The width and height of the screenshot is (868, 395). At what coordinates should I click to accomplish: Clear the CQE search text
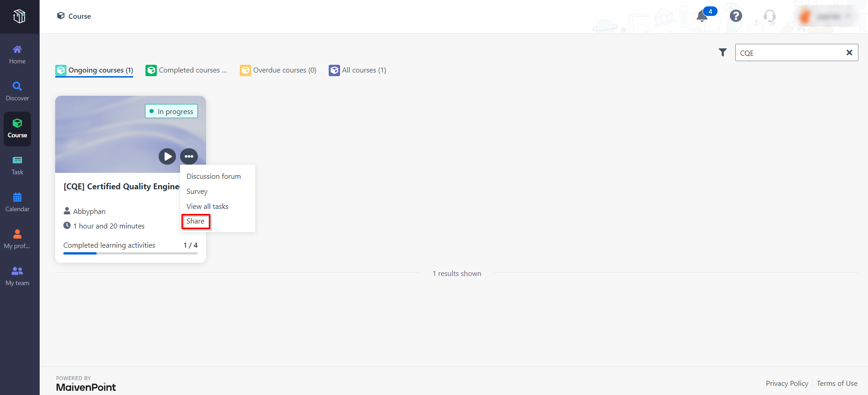849,52
